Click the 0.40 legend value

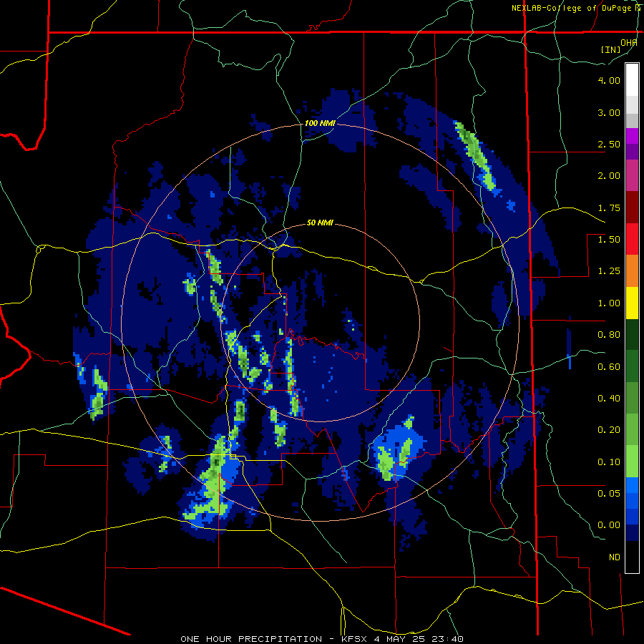tap(609, 399)
